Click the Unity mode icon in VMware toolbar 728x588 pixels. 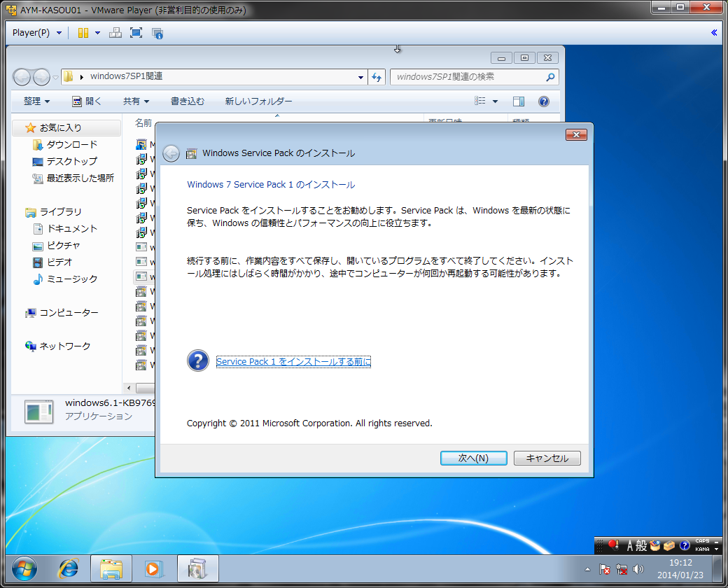[157, 33]
